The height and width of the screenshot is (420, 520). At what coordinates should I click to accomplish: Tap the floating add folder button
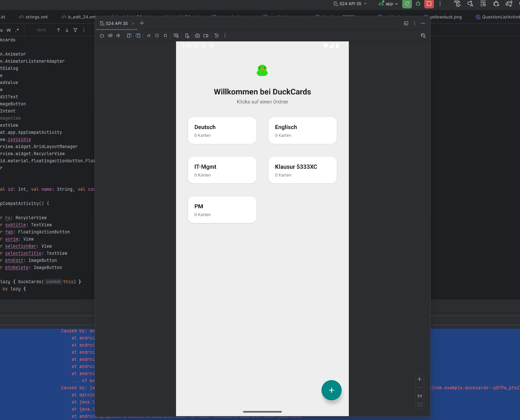click(331, 390)
